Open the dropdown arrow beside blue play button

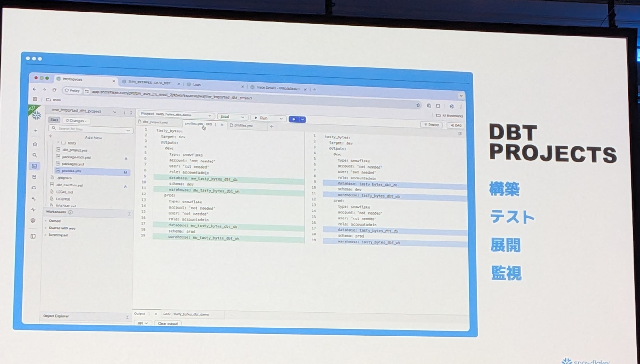pyautogui.click(x=303, y=119)
